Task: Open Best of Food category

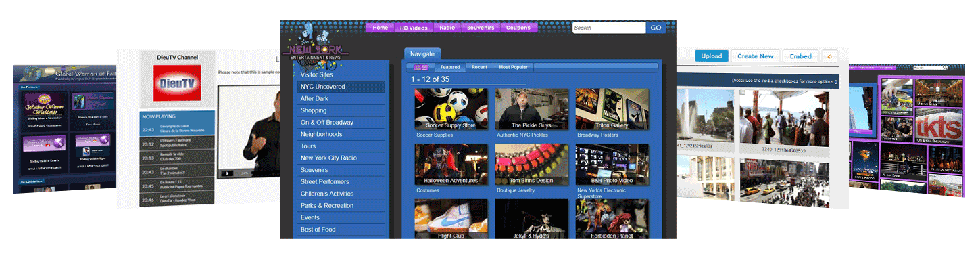Action: 341,230
